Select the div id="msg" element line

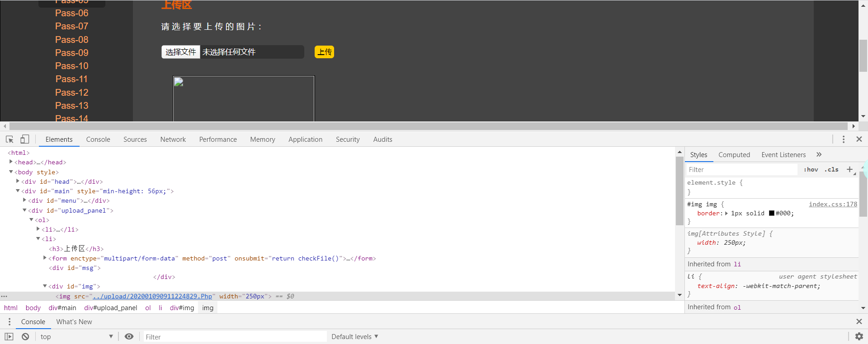tap(75, 268)
